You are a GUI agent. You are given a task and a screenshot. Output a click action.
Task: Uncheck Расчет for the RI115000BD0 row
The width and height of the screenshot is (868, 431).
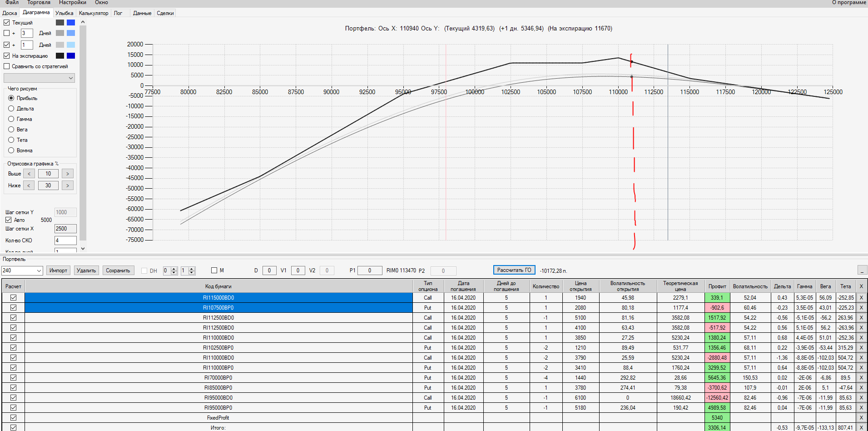pyautogui.click(x=13, y=298)
